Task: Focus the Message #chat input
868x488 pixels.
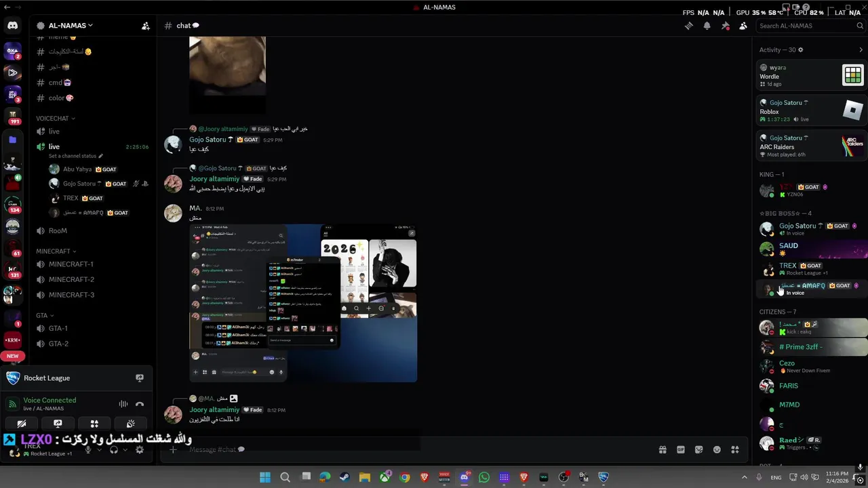Action: tap(414, 449)
